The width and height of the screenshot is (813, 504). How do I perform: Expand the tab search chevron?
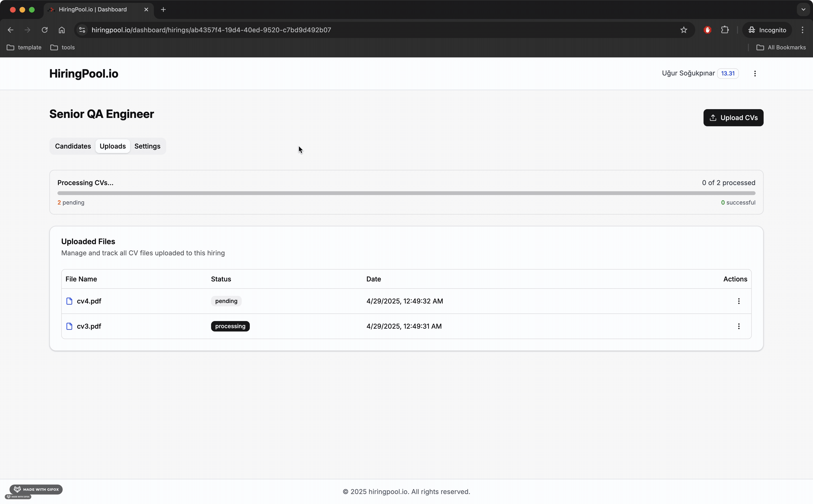click(x=803, y=9)
